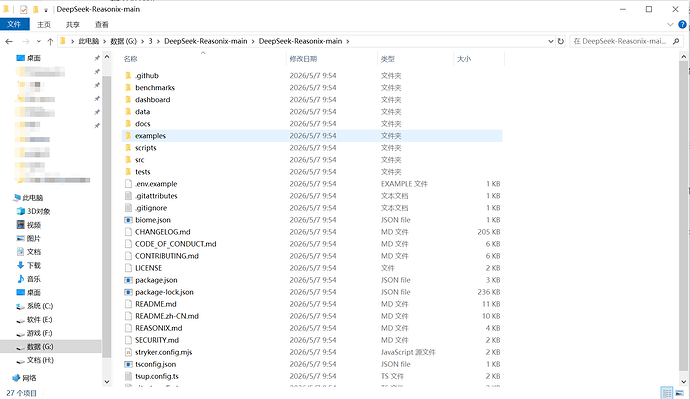Viewport: 690px width, 399px height.
Task: Click the stryker.config.mjs JavaScript file icon
Action: pos(128,352)
